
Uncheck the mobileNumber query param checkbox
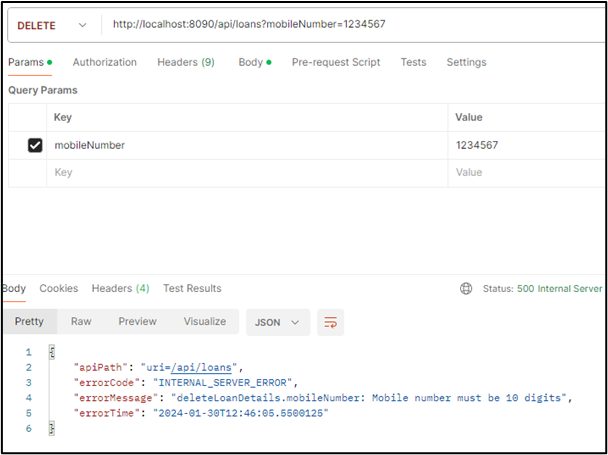click(35, 145)
